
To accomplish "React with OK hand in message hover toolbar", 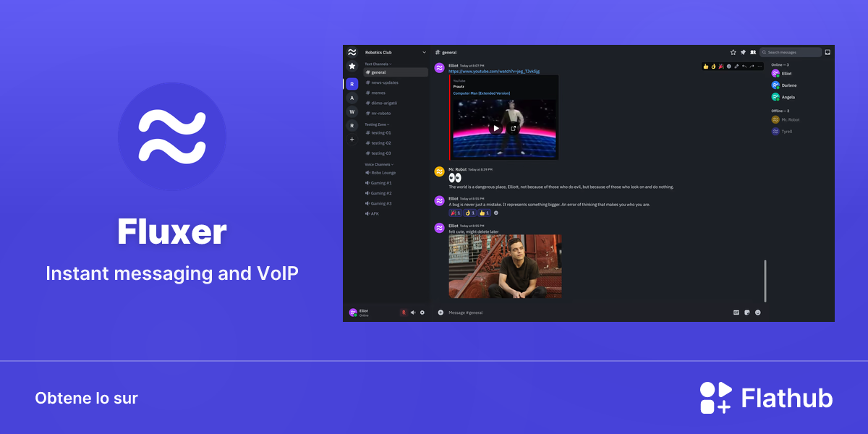I will click(713, 66).
